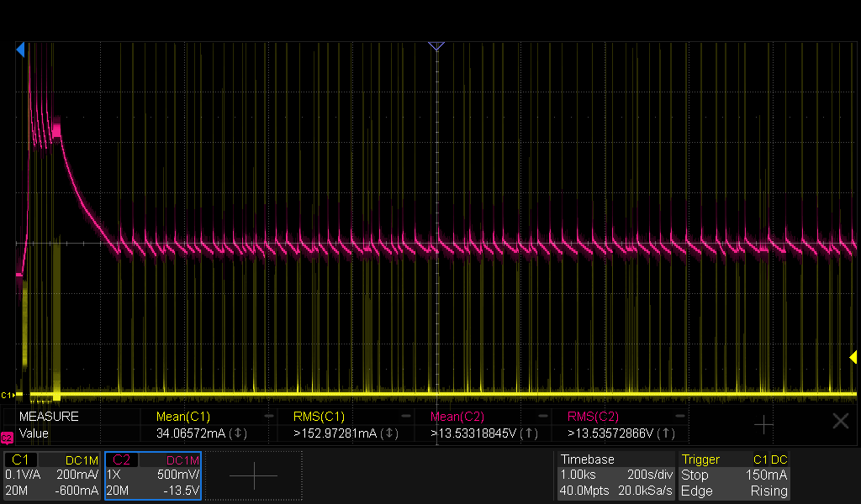
Task: Add a new channel via plus box
Action: (x=254, y=475)
